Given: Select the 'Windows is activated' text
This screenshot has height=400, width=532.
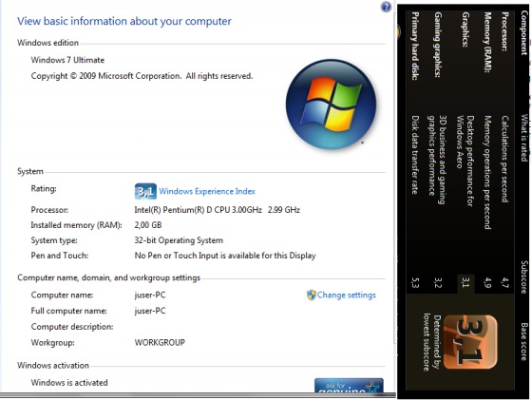Looking at the screenshot, I should click(69, 383).
